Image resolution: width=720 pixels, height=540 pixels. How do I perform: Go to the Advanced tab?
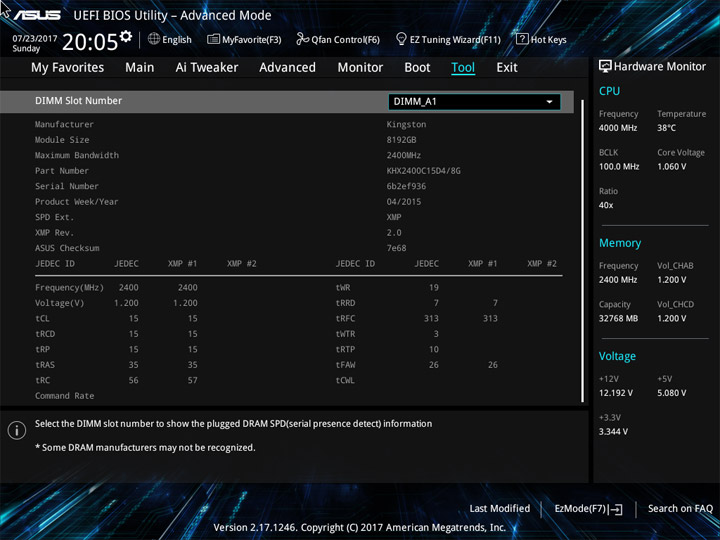pos(287,68)
